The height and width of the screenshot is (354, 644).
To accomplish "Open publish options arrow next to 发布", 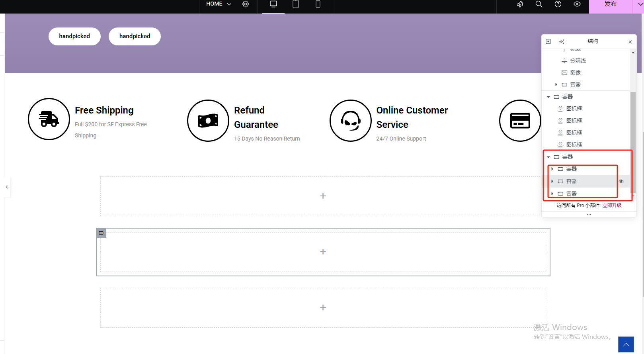I will coord(640,4).
